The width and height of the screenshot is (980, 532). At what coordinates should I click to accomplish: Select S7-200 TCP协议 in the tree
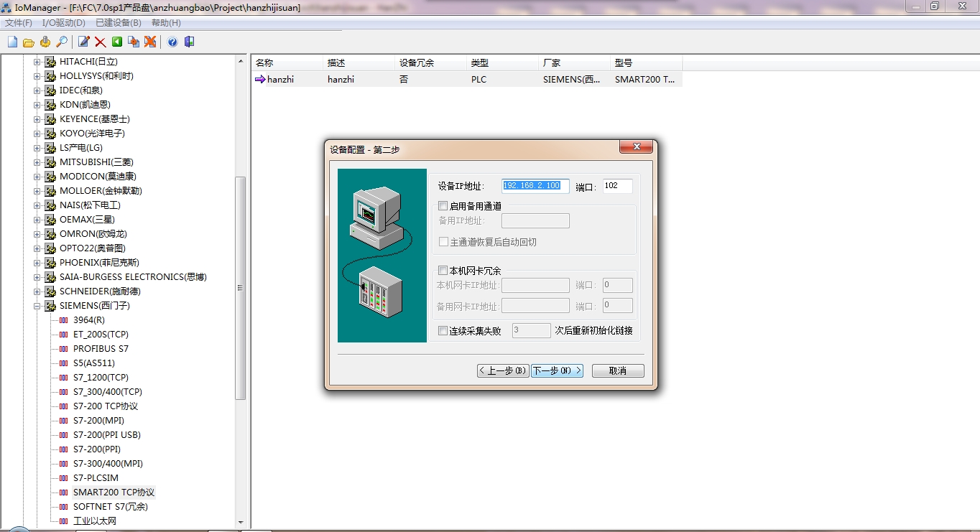(106, 406)
